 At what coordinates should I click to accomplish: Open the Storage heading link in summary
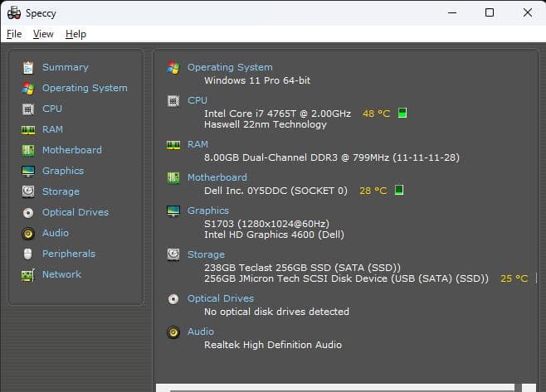coord(206,254)
